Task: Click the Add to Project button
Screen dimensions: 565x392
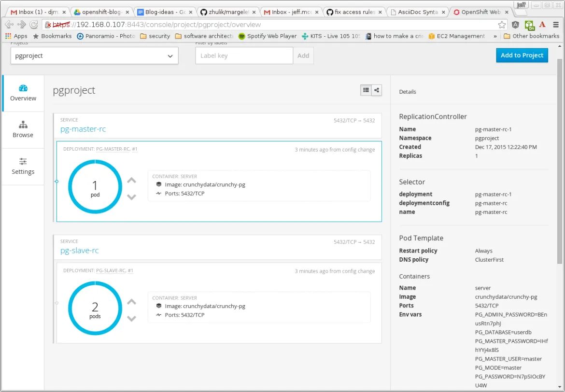Action: point(522,55)
